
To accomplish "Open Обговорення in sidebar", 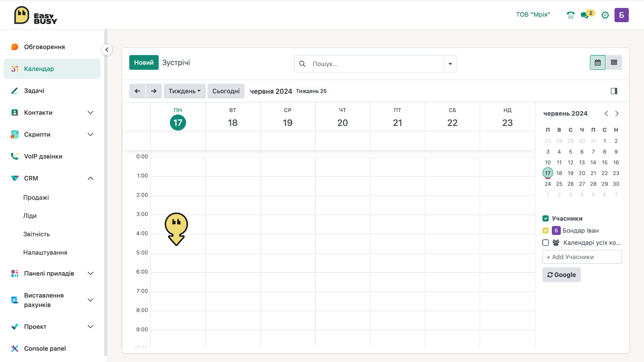I will [52, 47].
